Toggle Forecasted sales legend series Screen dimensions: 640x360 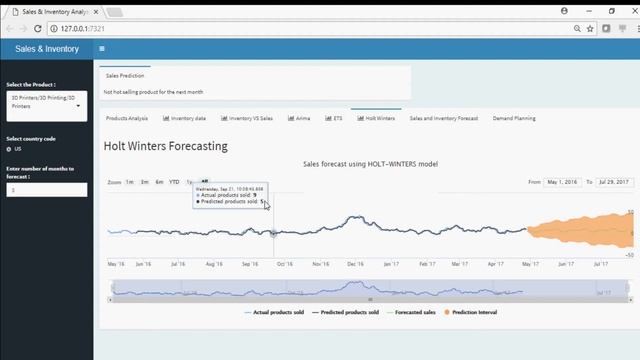[x=411, y=312]
